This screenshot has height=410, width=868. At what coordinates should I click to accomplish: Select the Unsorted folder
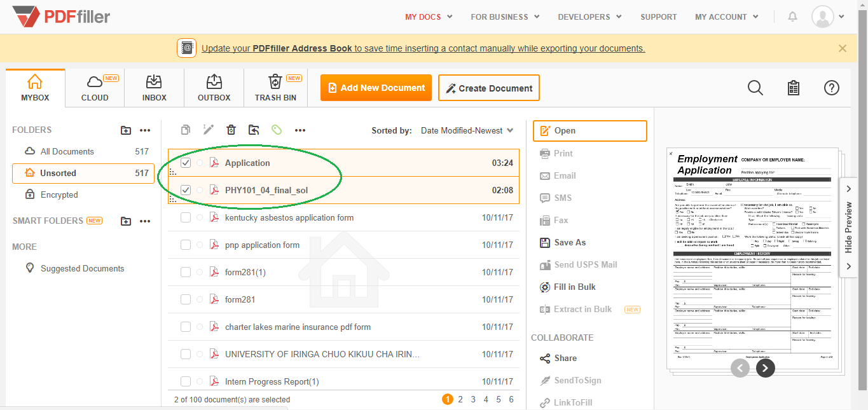[x=83, y=173]
